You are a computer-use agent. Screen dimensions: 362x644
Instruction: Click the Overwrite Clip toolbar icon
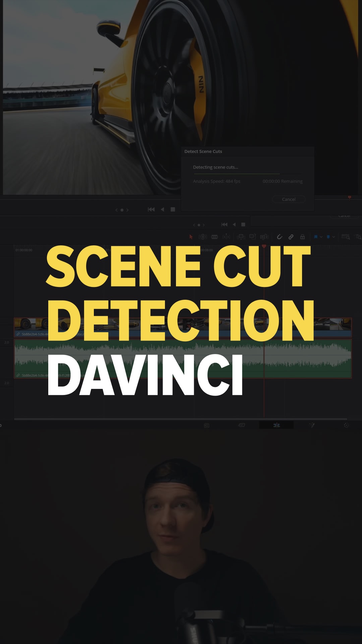[252, 237]
